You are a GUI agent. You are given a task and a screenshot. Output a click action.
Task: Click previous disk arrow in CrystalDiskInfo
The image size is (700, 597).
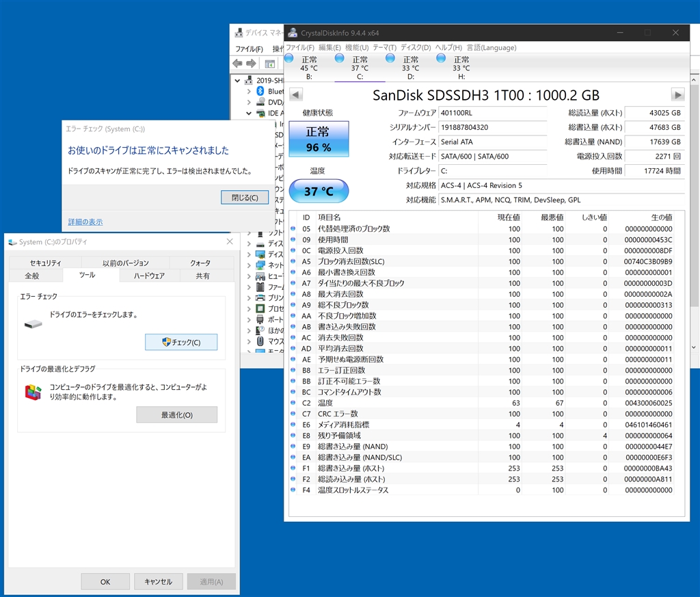295,94
